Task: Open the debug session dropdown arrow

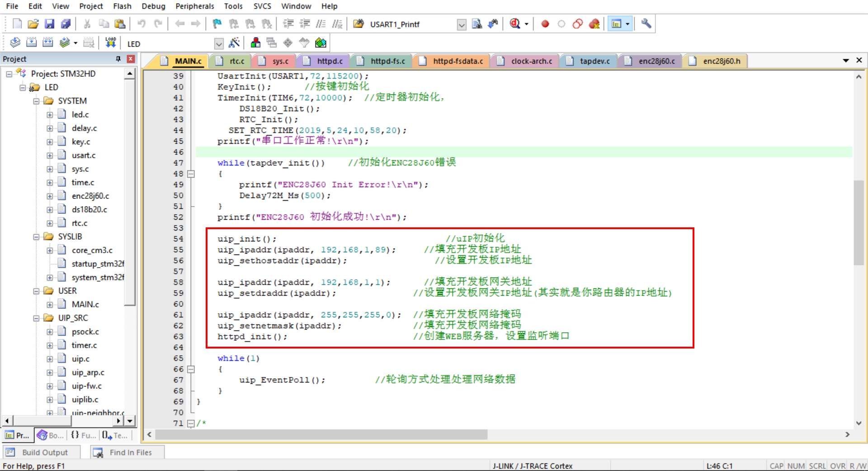Action: 526,24
